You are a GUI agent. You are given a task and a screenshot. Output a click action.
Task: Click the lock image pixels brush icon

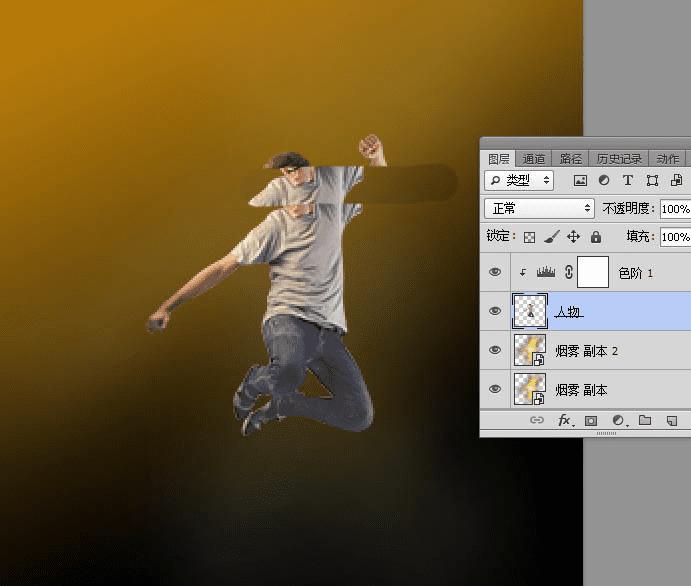pos(552,237)
